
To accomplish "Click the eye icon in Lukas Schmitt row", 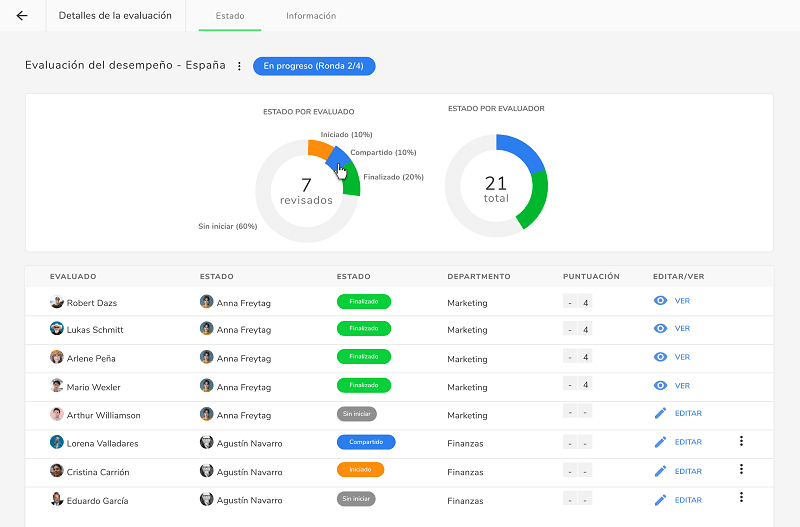I will click(x=660, y=329).
